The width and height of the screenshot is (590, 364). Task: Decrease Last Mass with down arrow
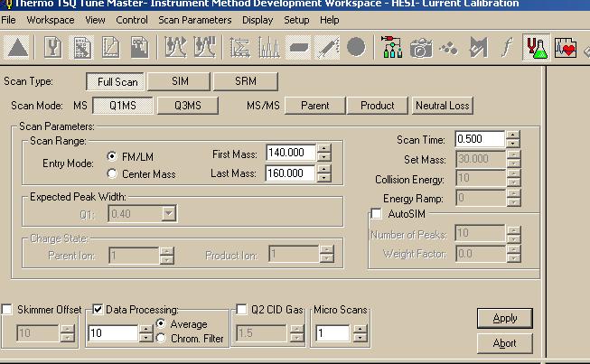tap(324, 178)
